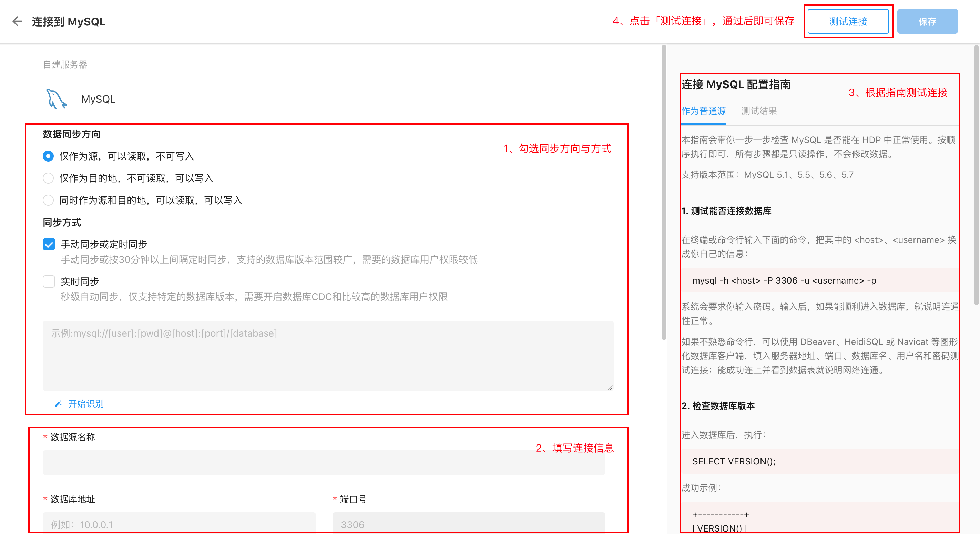Image resolution: width=980 pixels, height=534 pixels.
Task: Enable the real-time sync checkbox
Action: [x=49, y=281]
